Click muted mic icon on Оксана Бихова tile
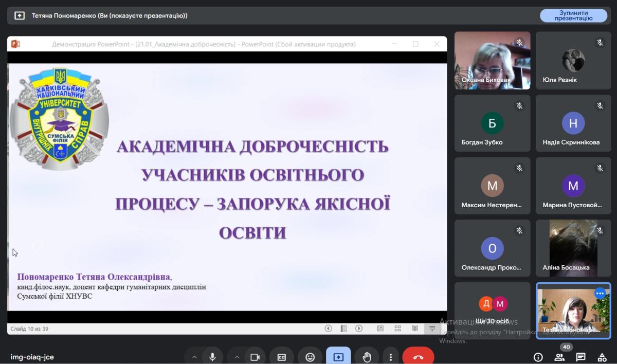 click(519, 43)
